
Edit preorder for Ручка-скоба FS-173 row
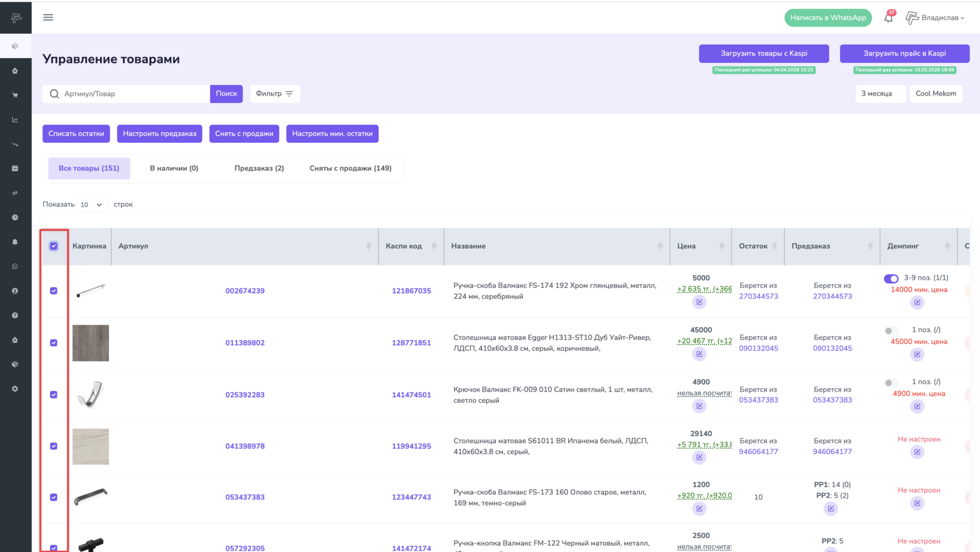831,509
